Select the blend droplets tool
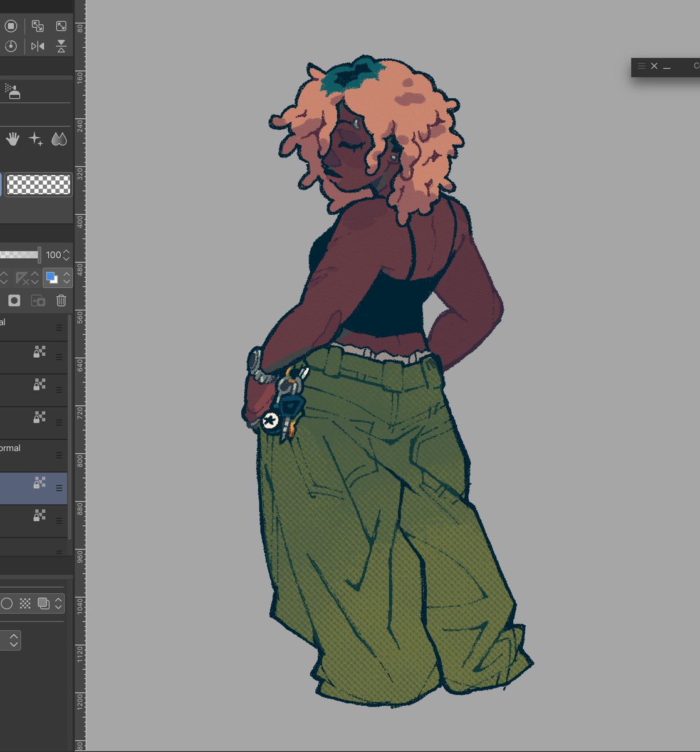The height and width of the screenshot is (752, 700). pyautogui.click(x=59, y=139)
